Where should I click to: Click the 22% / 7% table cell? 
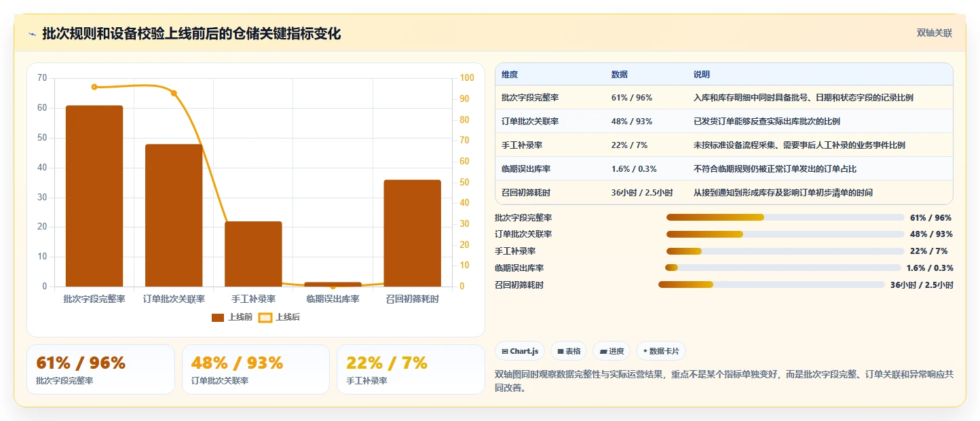[x=630, y=145]
